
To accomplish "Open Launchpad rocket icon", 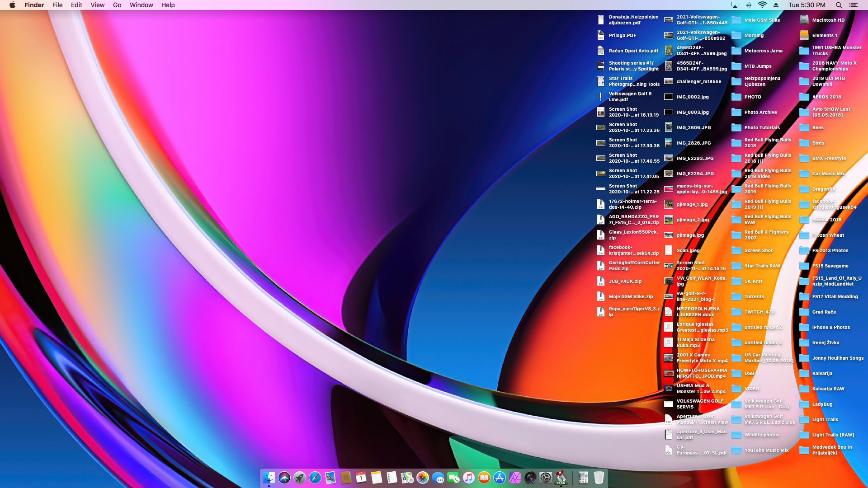I will (300, 478).
